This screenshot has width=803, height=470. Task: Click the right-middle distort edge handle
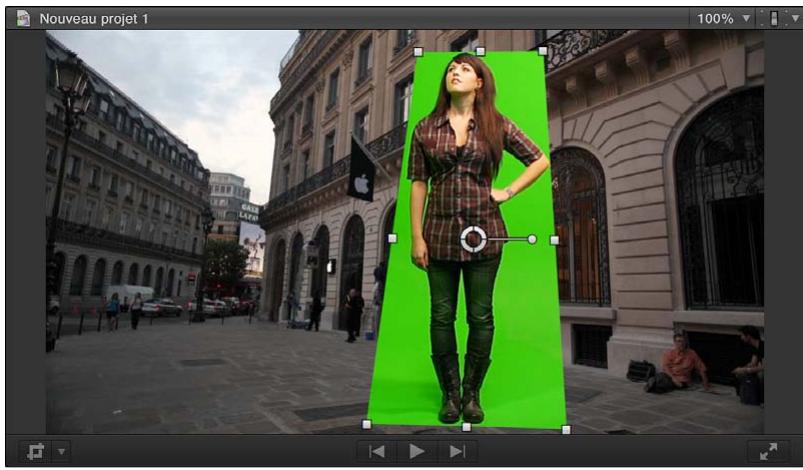[554, 240]
